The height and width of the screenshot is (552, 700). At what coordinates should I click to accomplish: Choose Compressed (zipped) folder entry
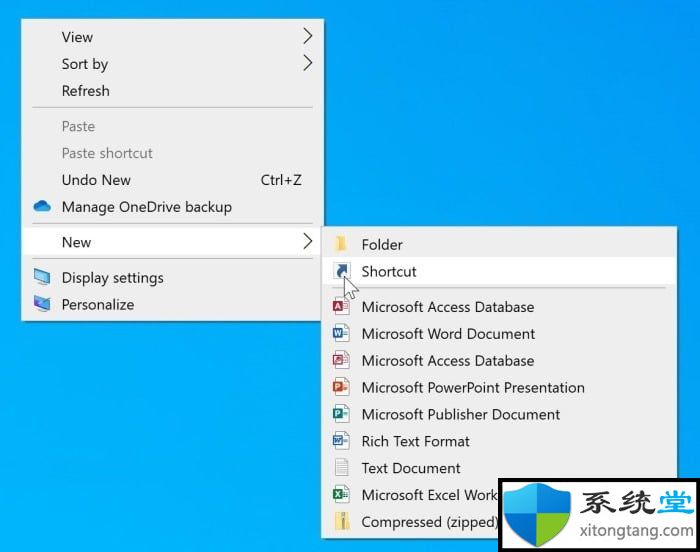411,522
